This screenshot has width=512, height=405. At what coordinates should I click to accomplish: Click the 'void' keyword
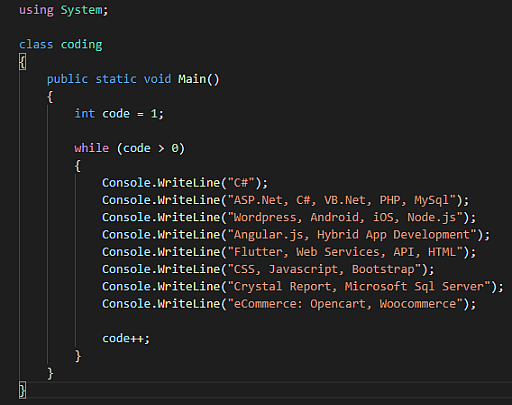(x=157, y=79)
